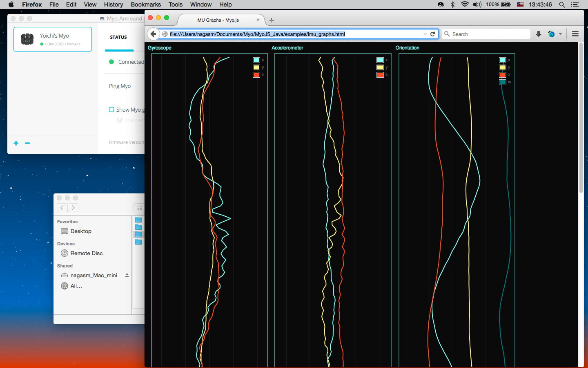Open the input source flag menu

click(x=520, y=4)
